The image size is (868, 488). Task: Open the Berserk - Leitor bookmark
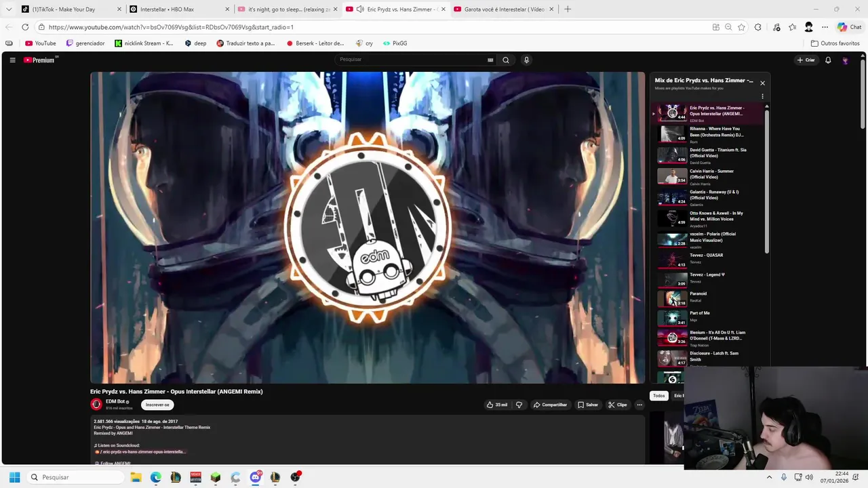tap(315, 43)
